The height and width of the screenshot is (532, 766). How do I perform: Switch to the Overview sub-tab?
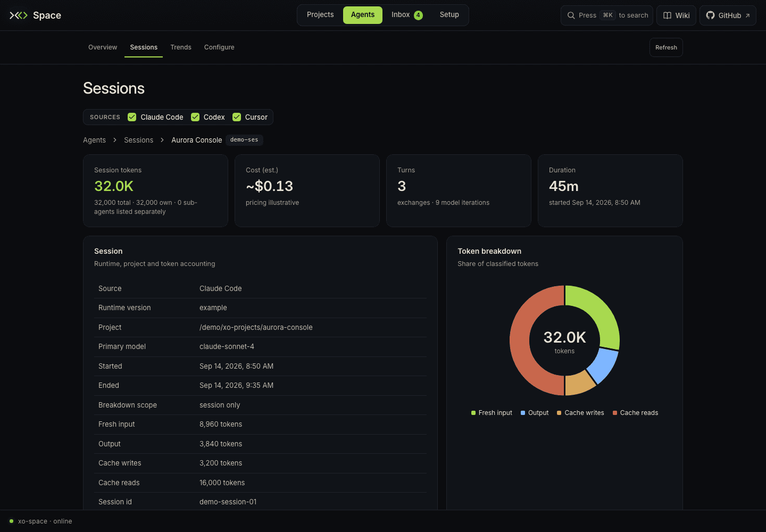tap(103, 47)
